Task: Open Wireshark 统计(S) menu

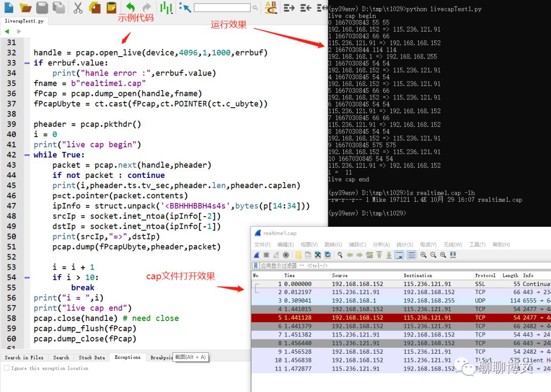Action: click(405, 245)
